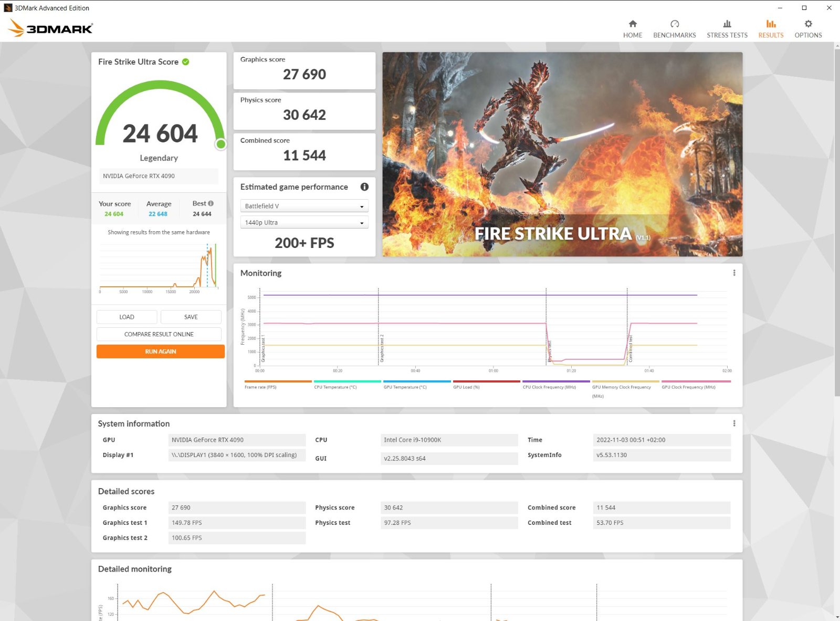Click the 200+ FPS estimate text
The width and height of the screenshot is (840, 621).
pyautogui.click(x=304, y=243)
